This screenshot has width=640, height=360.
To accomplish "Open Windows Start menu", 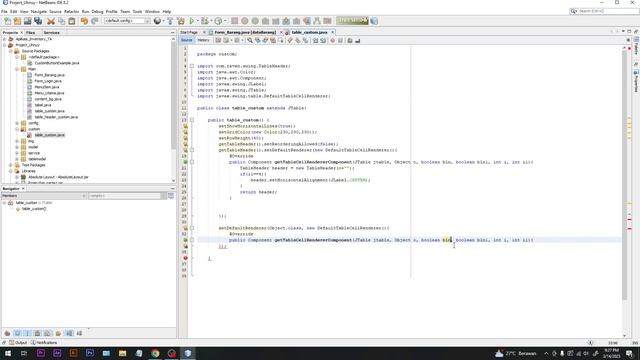I will pos(8,353).
